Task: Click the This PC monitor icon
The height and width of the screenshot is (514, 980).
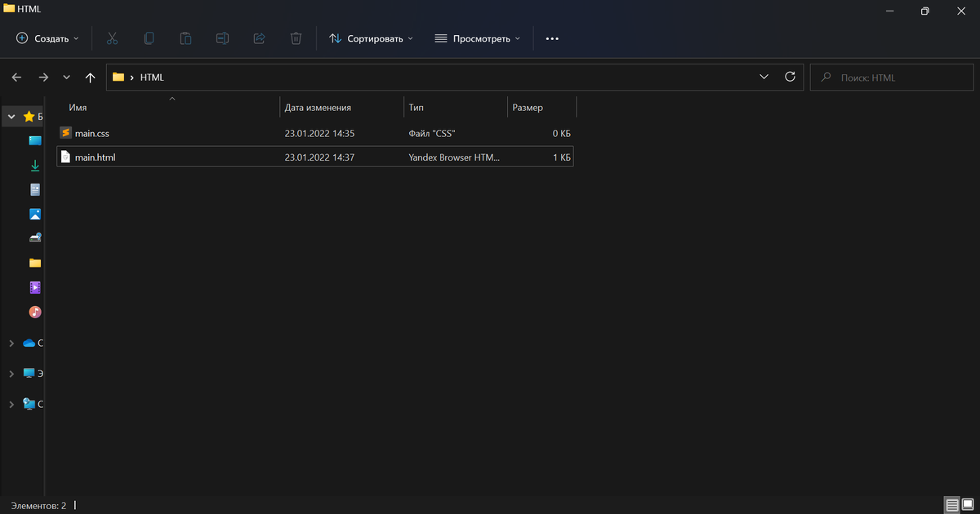Action: (29, 373)
